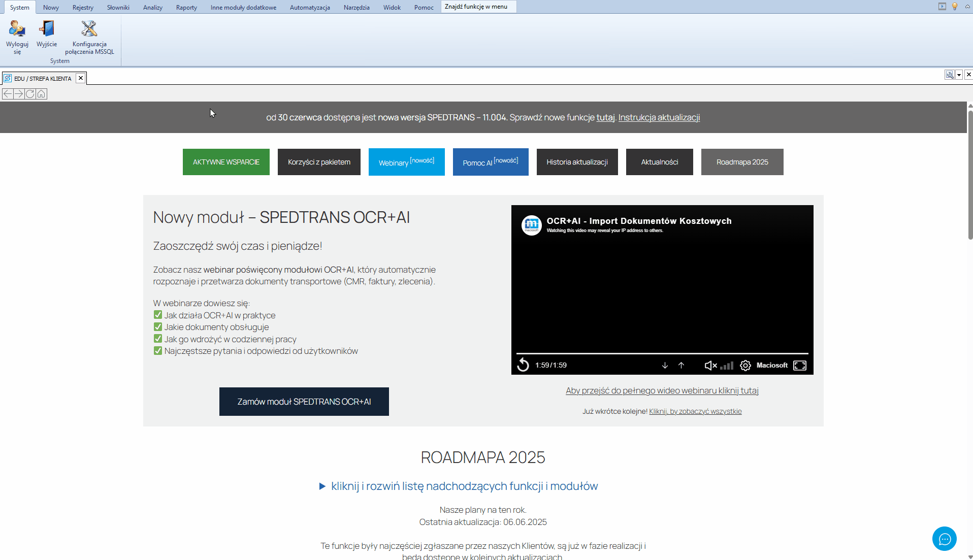Screen dimensions: 973x560
Task: Toggle video fullscreen mode
Action: [x=800, y=366]
